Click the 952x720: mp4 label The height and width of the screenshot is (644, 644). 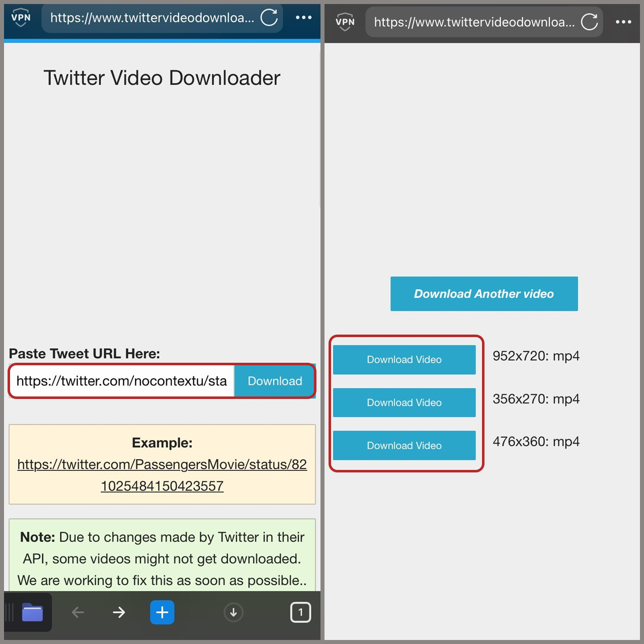(x=536, y=356)
